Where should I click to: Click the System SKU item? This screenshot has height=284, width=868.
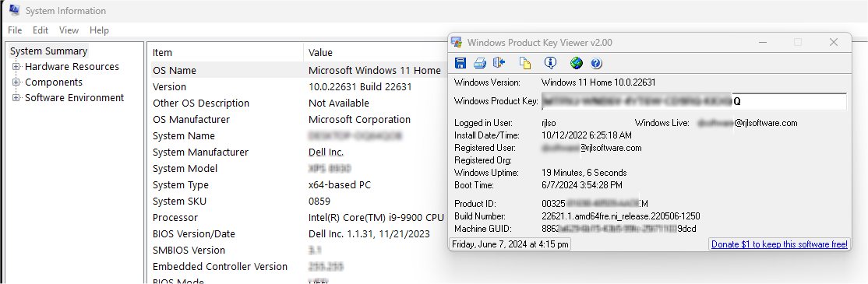179,201
